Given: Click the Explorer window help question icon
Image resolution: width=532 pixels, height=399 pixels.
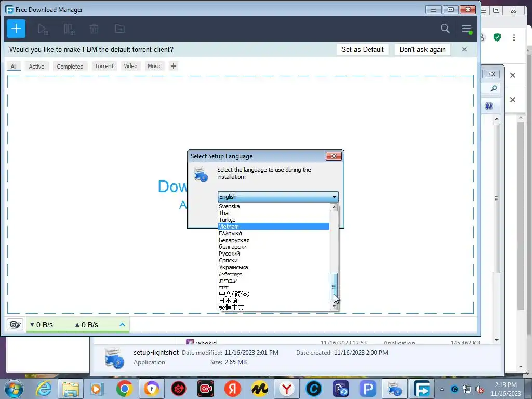Looking at the screenshot, I should [488, 106].
